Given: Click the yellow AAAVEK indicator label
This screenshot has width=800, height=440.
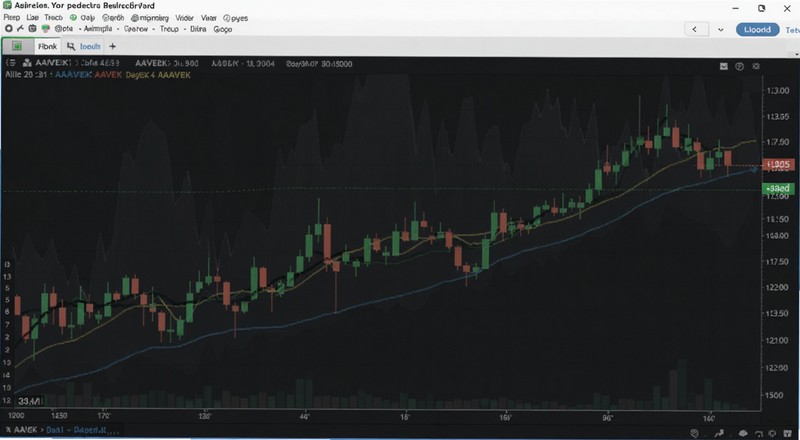Looking at the screenshot, I should [174, 75].
